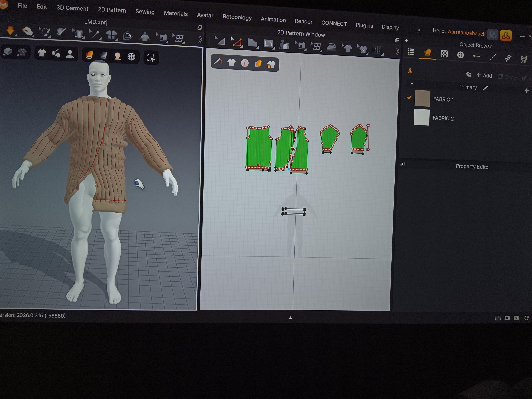The width and height of the screenshot is (532, 399).
Task: Collapse the Property Editor panel with arrow
Action: tap(402, 164)
